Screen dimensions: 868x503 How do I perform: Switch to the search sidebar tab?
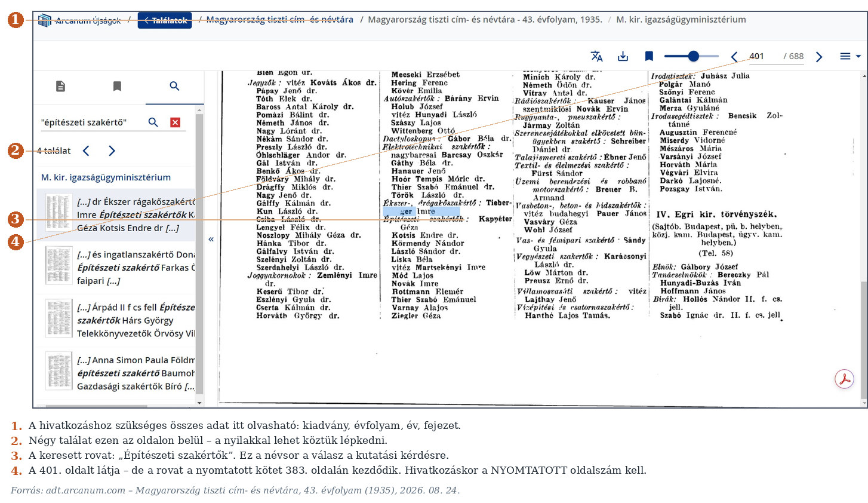click(174, 87)
